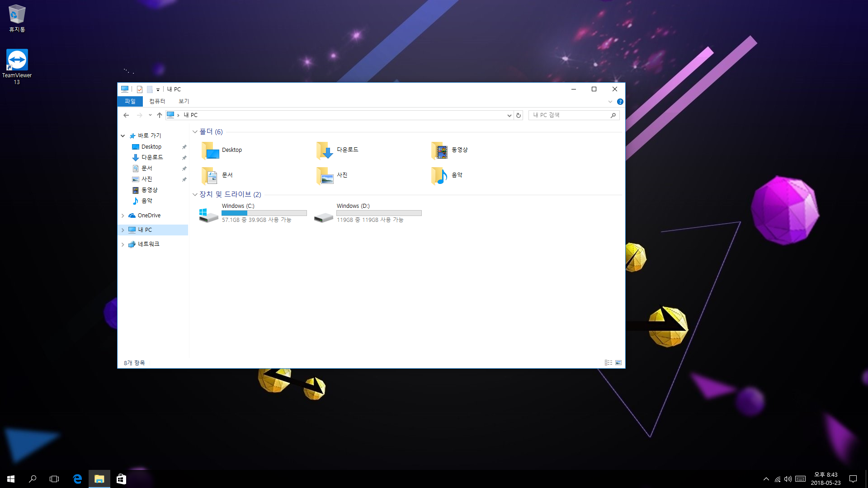The height and width of the screenshot is (488, 868).
Task: Collapse the 장치 및 드라이브 group
Action: [195, 194]
